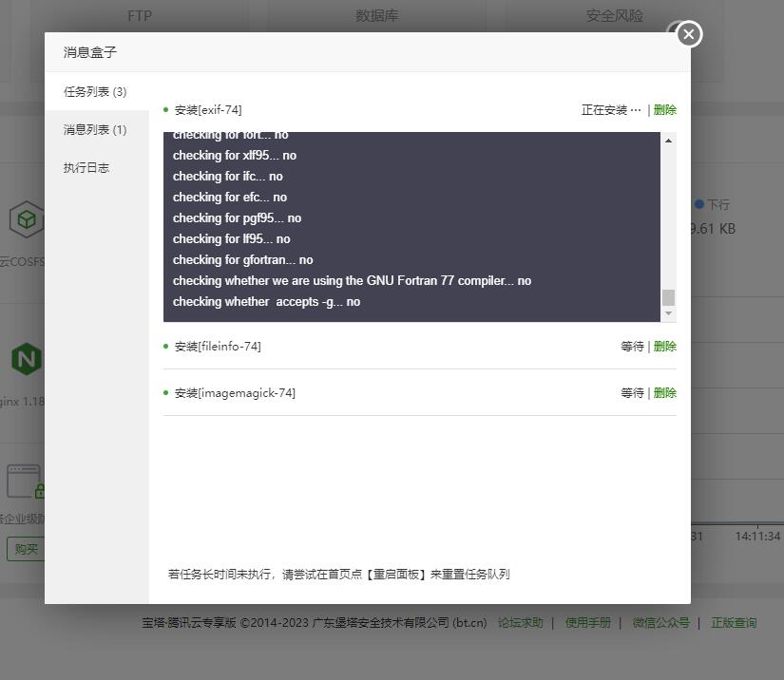Click the 云COSFS plugin icon

[x=26, y=220]
